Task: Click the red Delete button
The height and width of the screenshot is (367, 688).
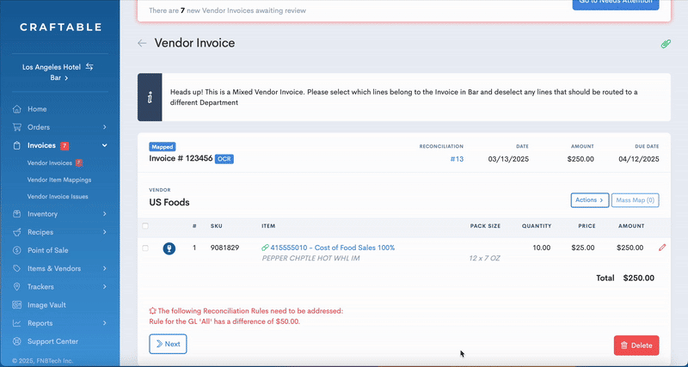Action: coord(636,345)
